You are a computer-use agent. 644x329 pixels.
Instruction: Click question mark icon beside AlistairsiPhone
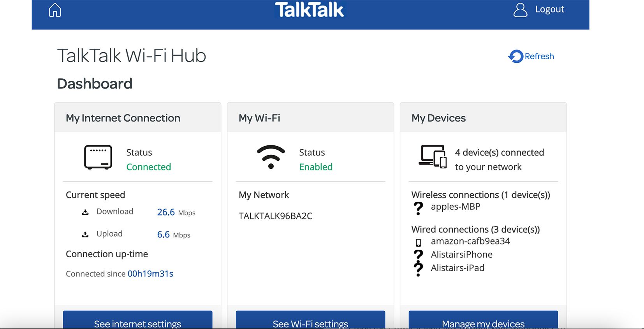tap(418, 255)
